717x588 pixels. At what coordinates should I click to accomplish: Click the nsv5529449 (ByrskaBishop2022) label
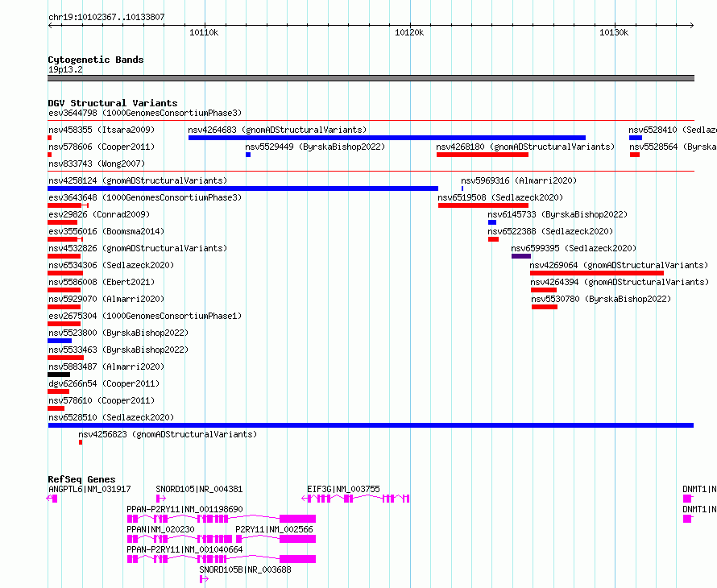(315, 147)
